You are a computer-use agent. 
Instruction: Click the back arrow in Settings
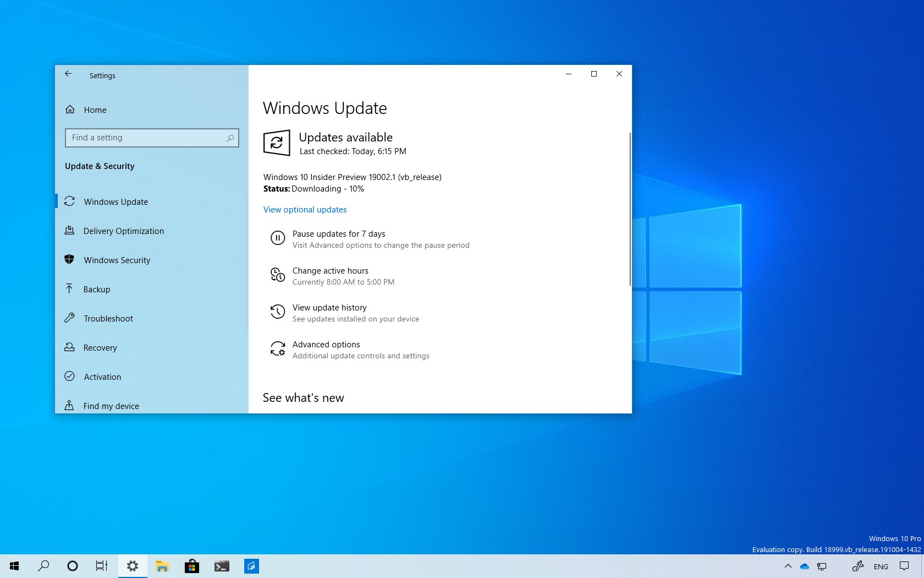point(68,74)
